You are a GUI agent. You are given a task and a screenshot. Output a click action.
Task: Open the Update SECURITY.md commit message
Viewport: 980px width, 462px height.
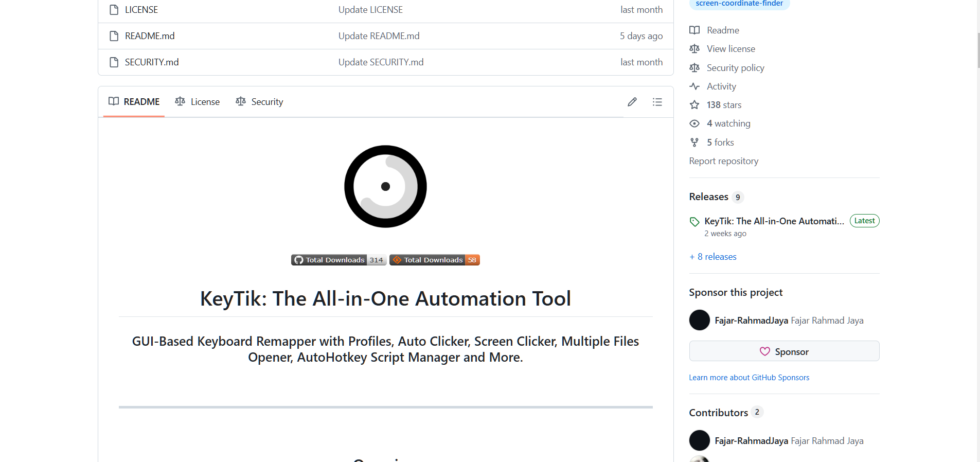pos(381,62)
